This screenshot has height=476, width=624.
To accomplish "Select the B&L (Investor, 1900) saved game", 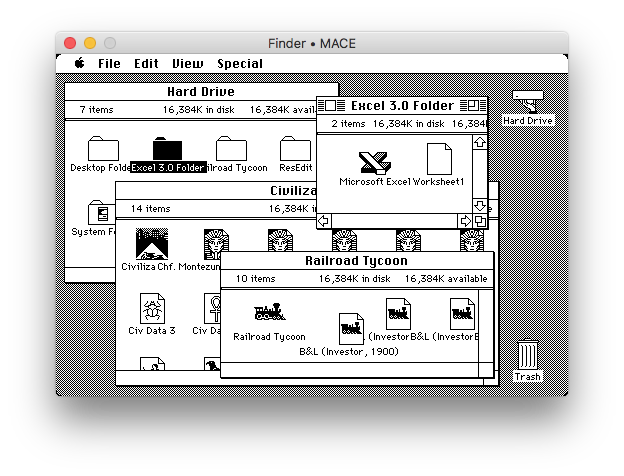I will (351, 329).
